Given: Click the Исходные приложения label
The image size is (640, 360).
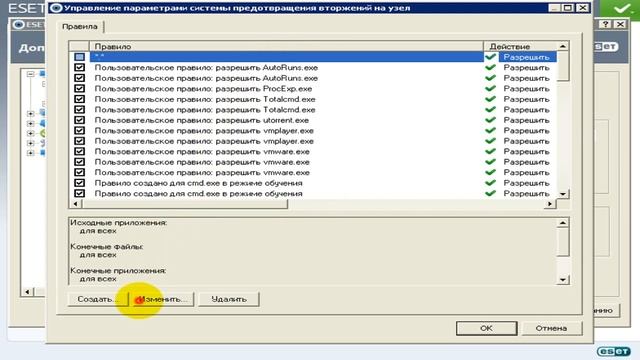Looking at the screenshot, I should click(x=118, y=223).
